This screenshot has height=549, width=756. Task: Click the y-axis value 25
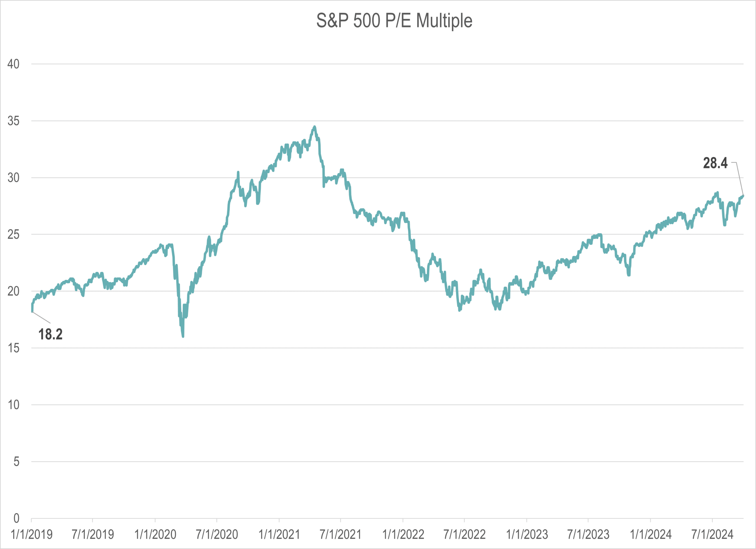coord(13,235)
